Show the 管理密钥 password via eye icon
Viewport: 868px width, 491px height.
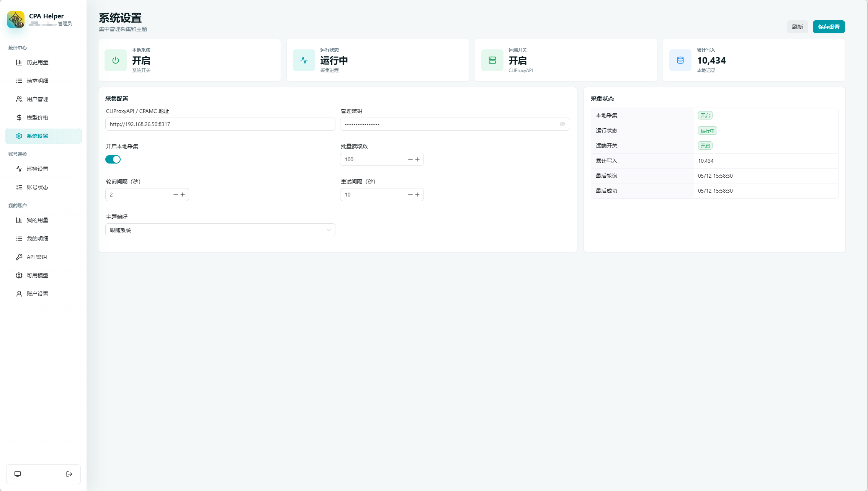click(562, 124)
